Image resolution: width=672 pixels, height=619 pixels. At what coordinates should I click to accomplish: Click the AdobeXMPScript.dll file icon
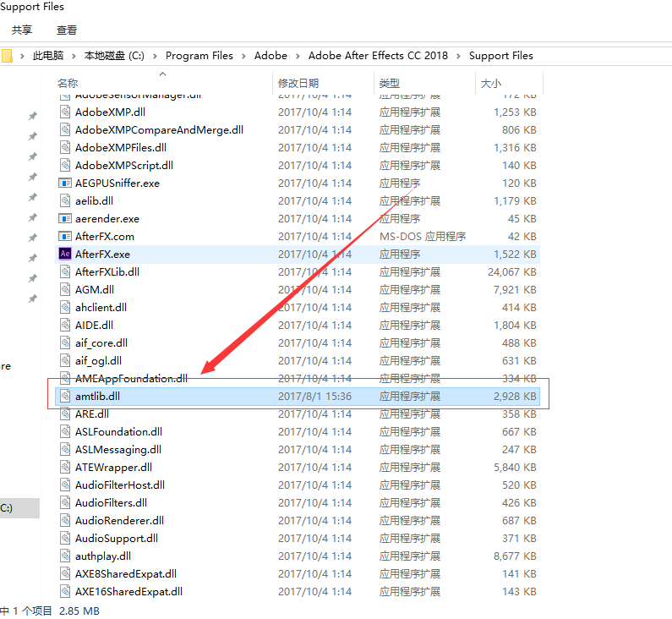(x=65, y=165)
